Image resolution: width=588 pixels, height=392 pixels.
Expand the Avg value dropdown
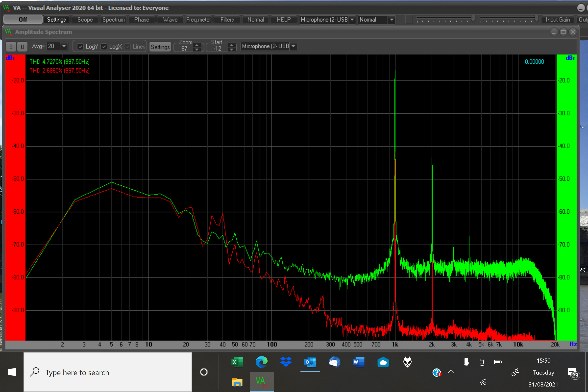(x=64, y=46)
